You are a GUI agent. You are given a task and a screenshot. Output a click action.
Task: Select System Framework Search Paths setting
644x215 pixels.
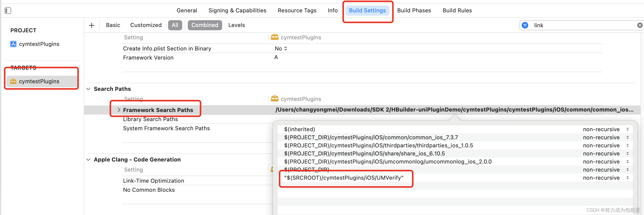[166, 128]
